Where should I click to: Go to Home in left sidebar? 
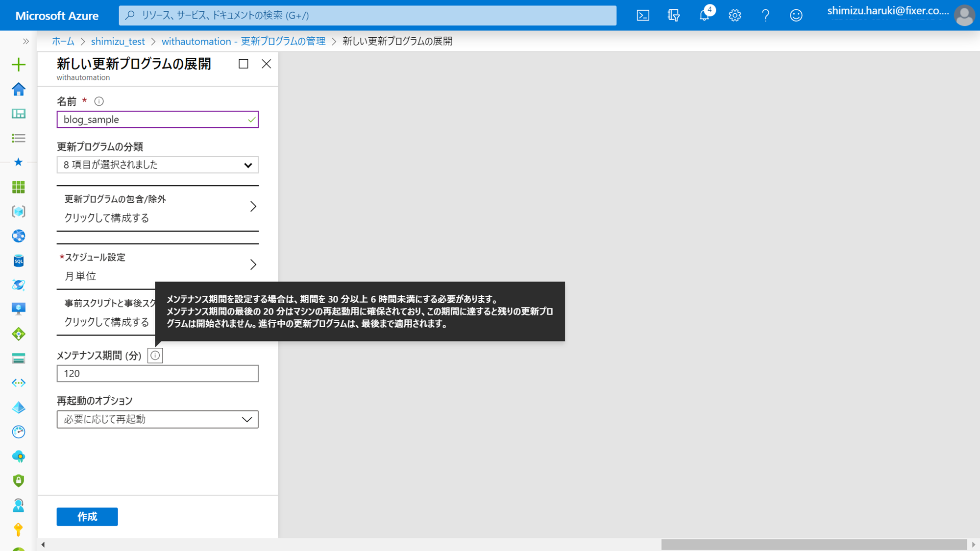19,89
